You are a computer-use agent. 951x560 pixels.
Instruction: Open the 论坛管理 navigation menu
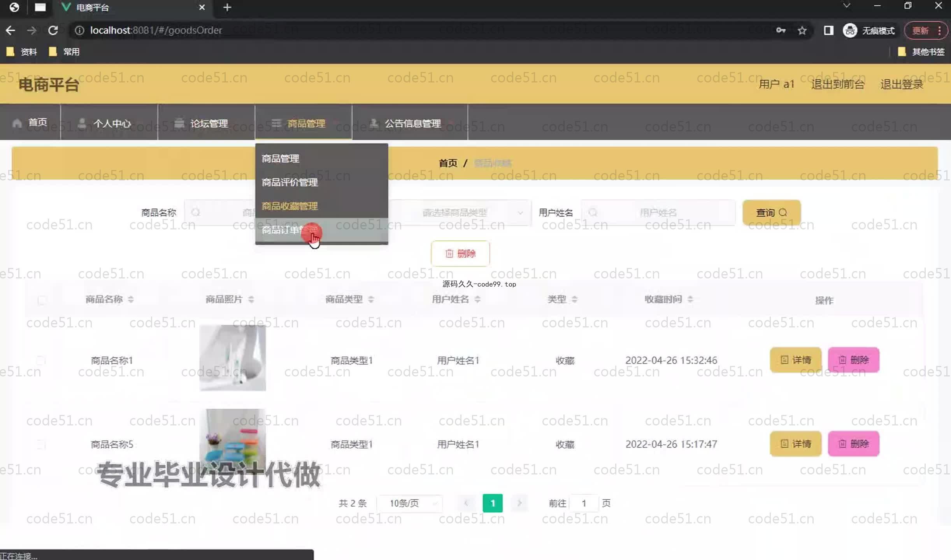[x=207, y=122]
